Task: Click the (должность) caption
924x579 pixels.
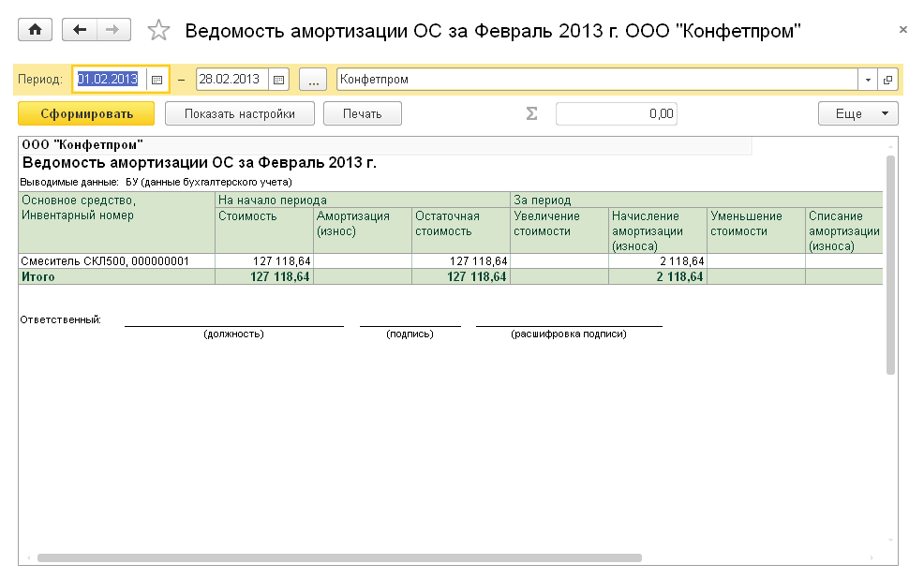Action: (234, 334)
